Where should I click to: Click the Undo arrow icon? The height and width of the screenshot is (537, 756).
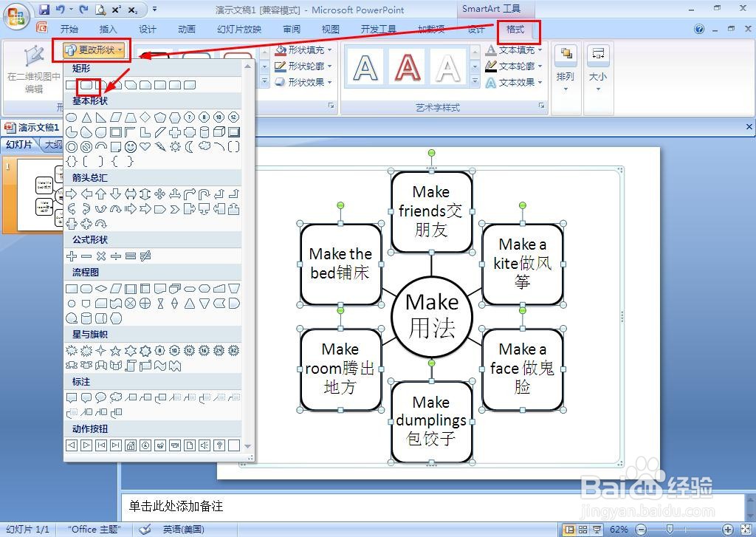click(x=61, y=9)
